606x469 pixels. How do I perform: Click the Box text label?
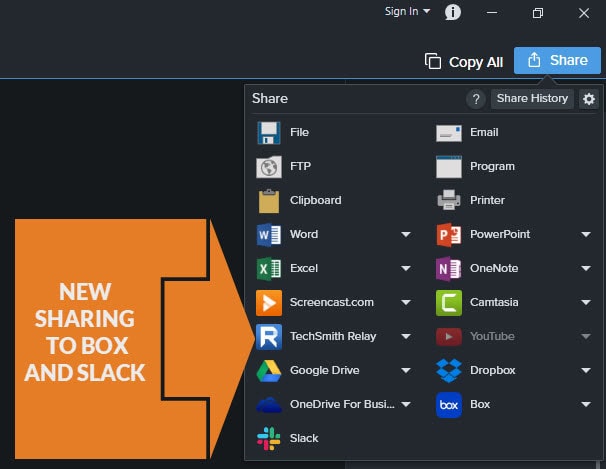click(480, 404)
